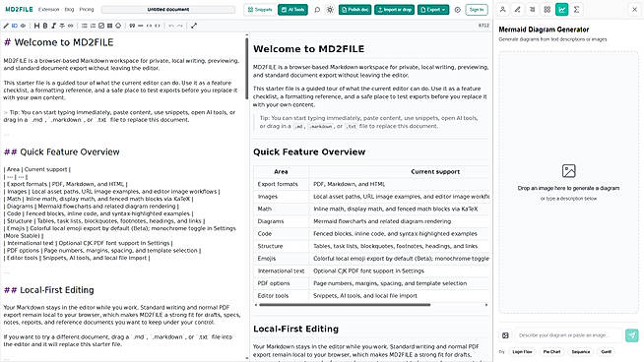Viewport: 644px width, 362px height.
Task: Switch to the split view mode icon
Action: (15, 26)
